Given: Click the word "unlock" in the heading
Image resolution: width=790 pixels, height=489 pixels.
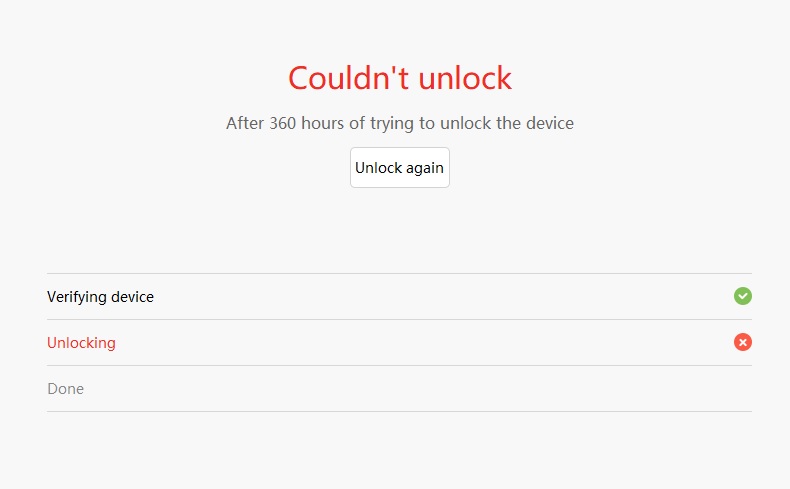Looking at the screenshot, I should [x=464, y=78].
